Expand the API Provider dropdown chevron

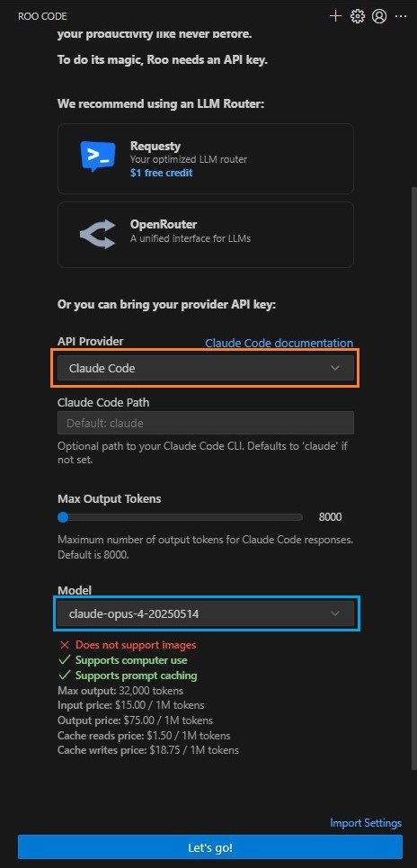[x=335, y=368]
